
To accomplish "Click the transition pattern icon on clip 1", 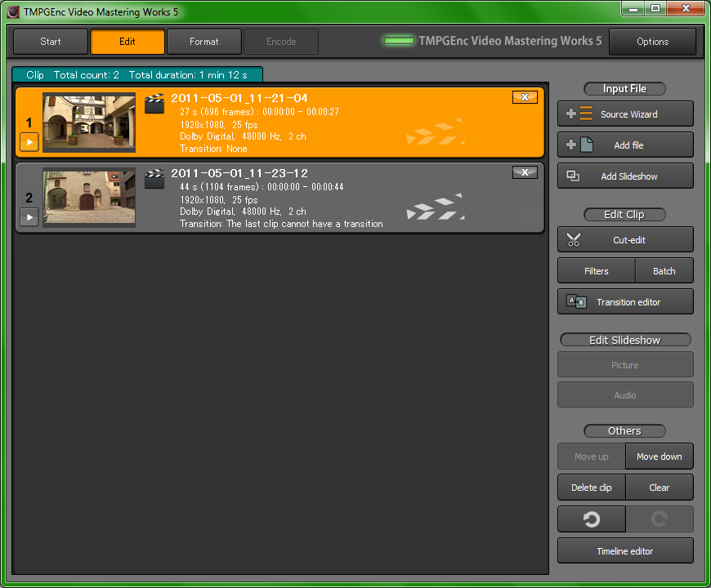I will [436, 131].
